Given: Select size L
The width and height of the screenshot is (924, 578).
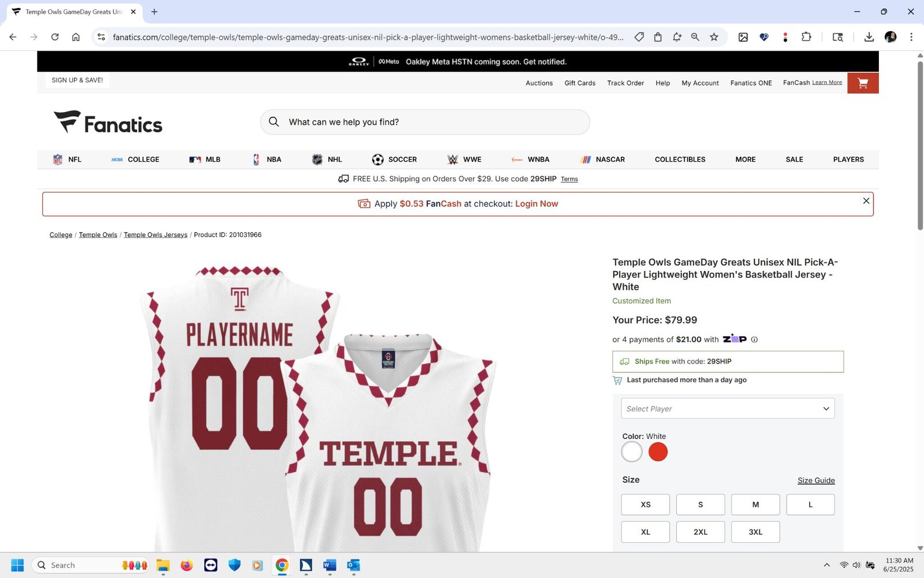Looking at the screenshot, I should tap(810, 505).
